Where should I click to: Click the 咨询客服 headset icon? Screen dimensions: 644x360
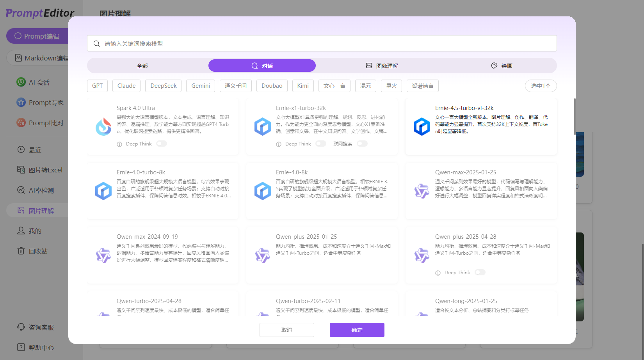21,327
